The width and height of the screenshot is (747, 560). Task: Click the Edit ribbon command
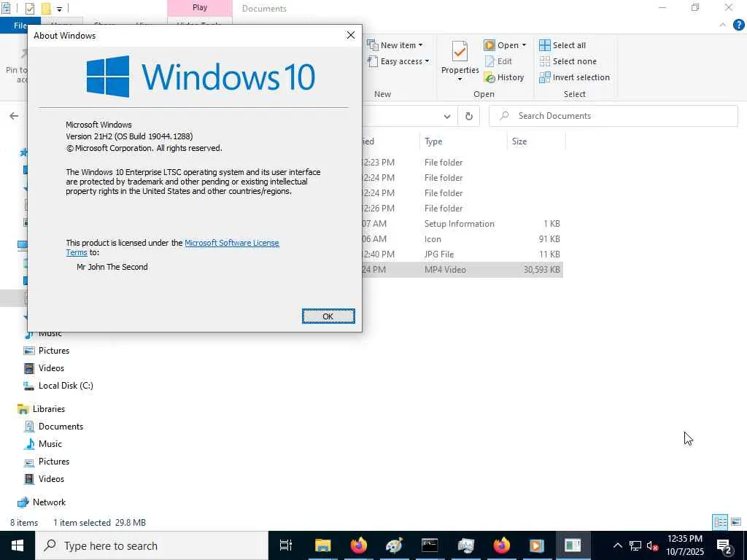498,61
